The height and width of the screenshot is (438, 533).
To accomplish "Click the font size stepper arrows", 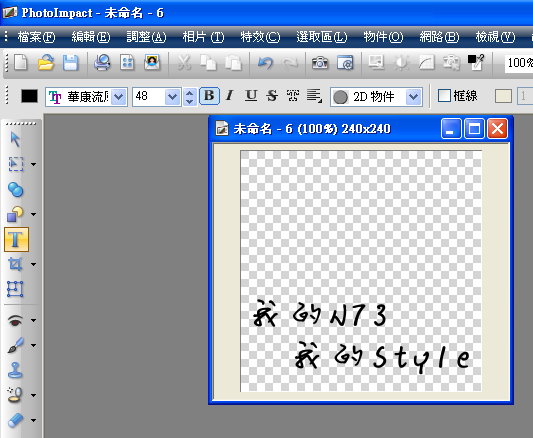I will pyautogui.click(x=190, y=97).
